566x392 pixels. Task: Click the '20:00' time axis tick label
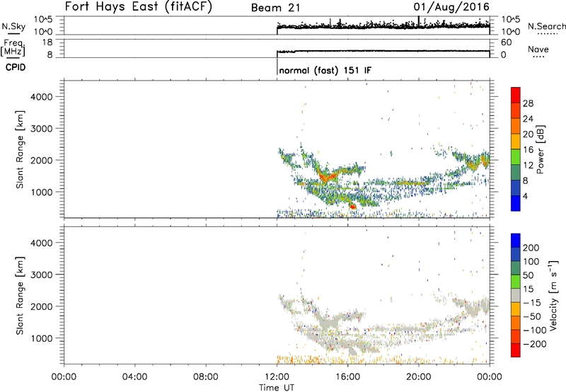pos(419,377)
